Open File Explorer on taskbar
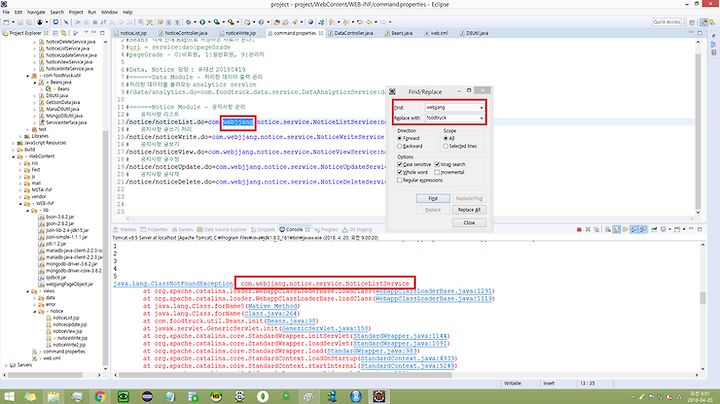The width and height of the screenshot is (720, 404). click(53, 396)
